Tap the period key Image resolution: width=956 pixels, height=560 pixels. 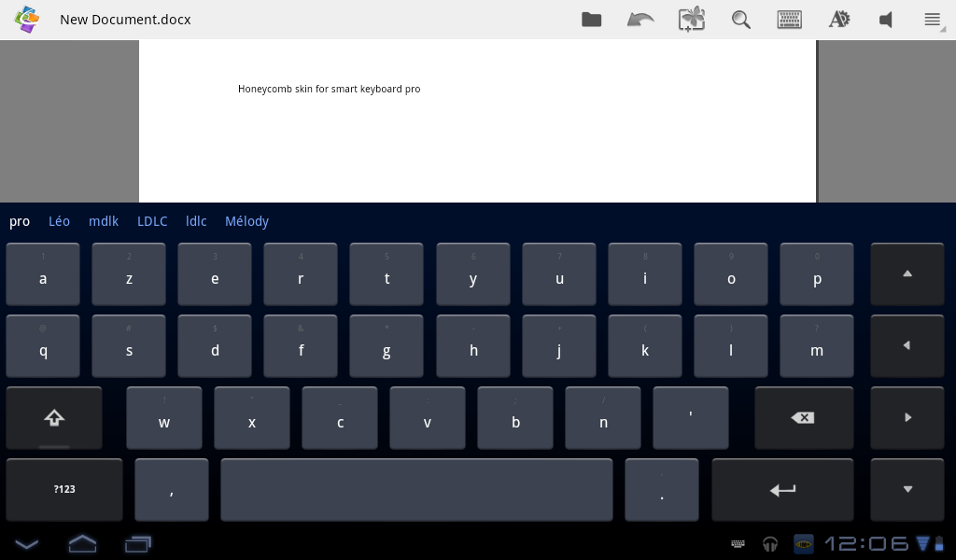(x=662, y=490)
